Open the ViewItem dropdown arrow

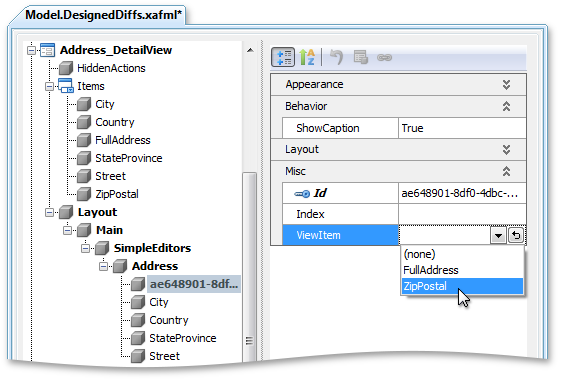498,236
